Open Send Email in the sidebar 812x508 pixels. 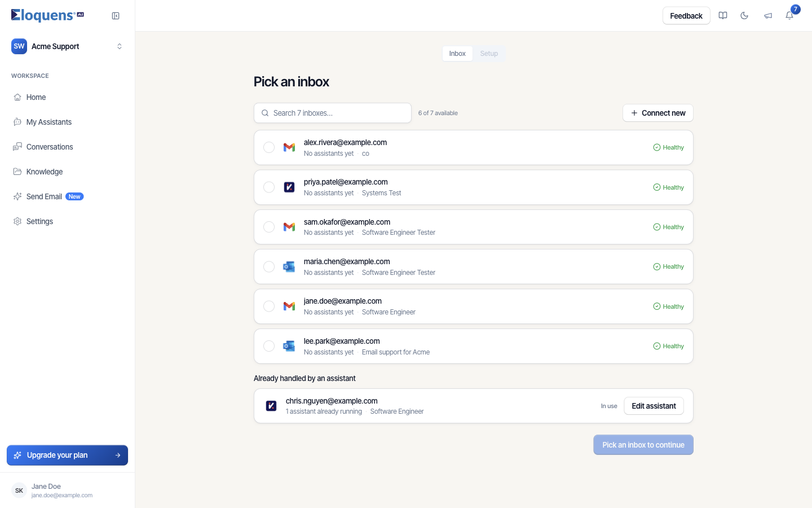pos(67,196)
